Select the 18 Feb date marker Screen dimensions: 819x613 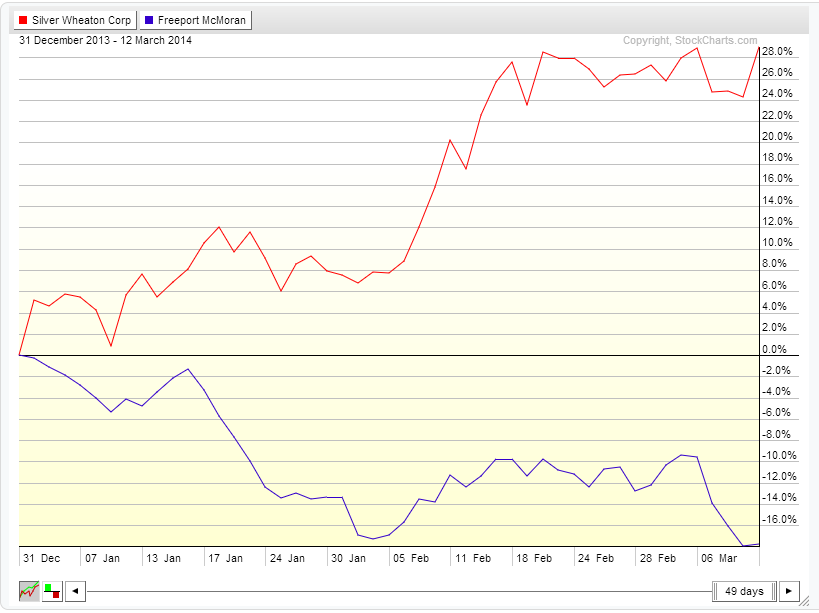click(x=535, y=557)
